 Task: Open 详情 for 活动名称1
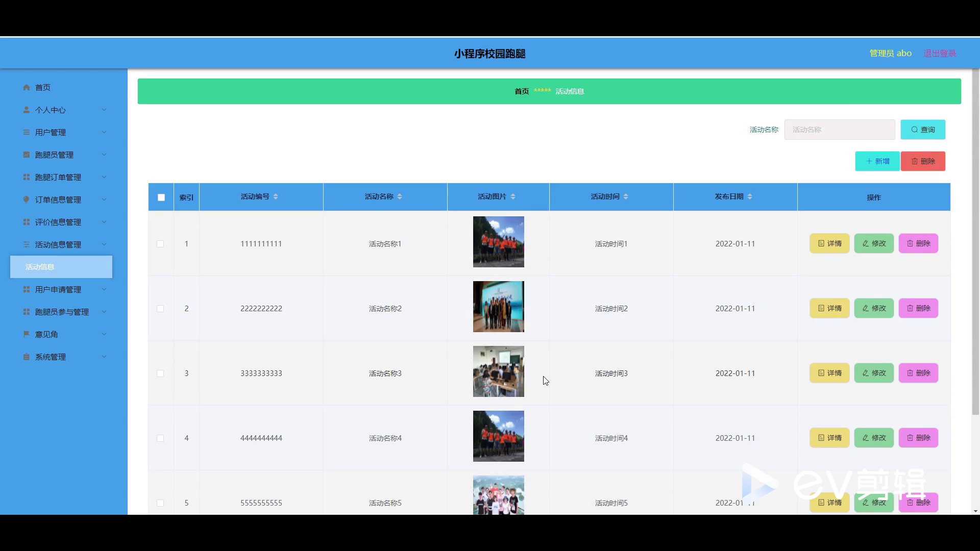click(x=829, y=243)
